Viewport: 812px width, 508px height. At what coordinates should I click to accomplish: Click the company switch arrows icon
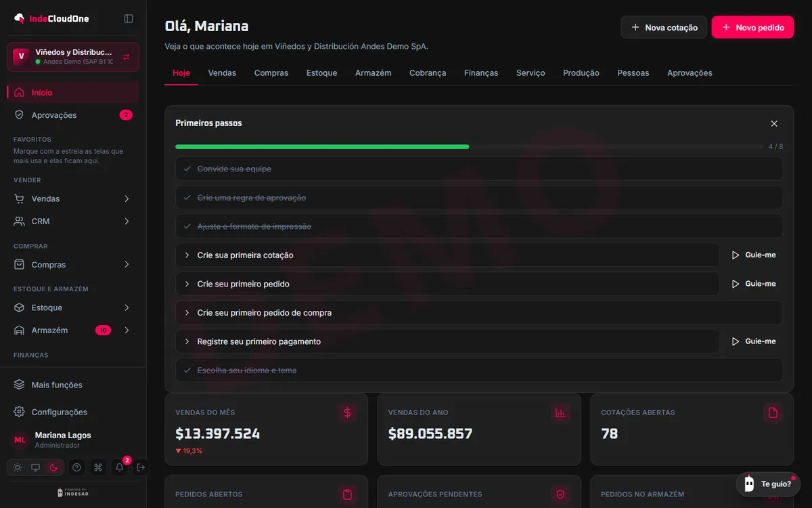point(127,57)
